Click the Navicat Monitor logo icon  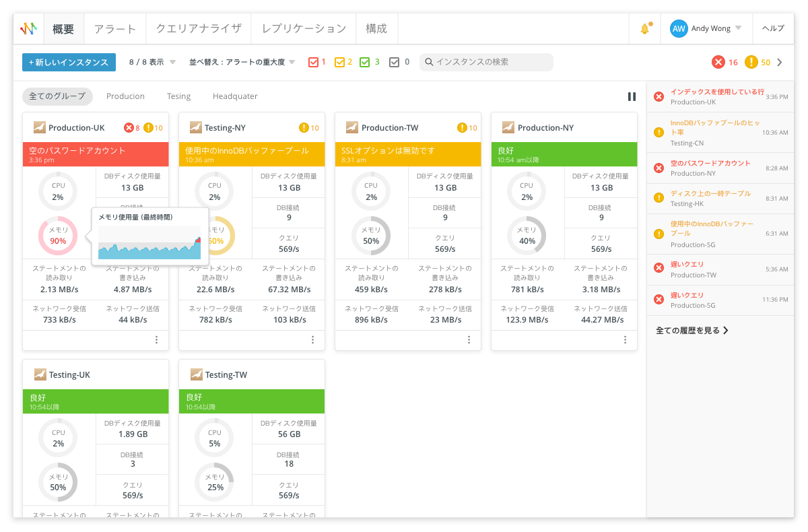coord(28,29)
